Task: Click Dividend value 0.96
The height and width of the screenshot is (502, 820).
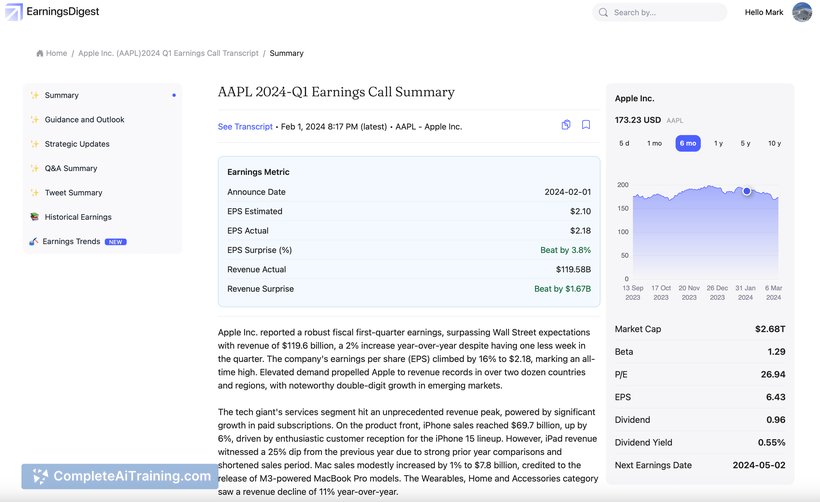Action: tap(776, 419)
